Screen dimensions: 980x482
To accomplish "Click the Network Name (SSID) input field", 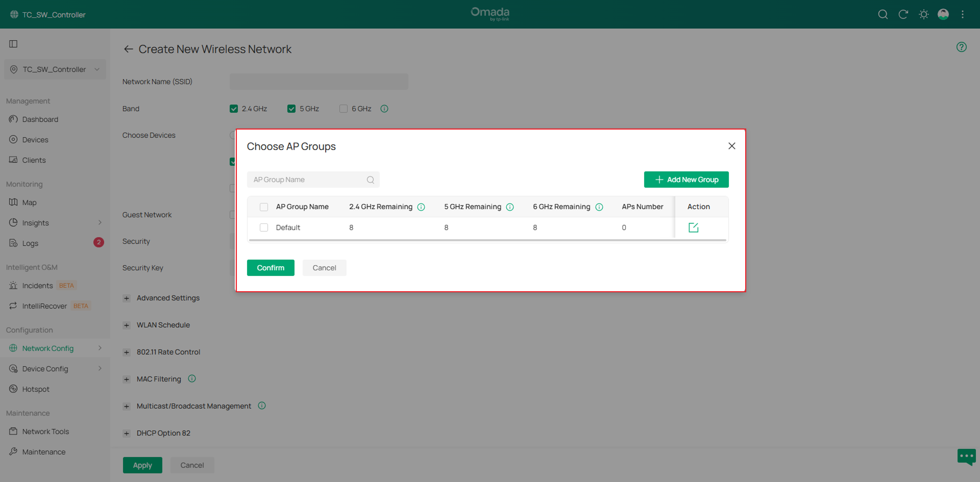I will pos(318,82).
